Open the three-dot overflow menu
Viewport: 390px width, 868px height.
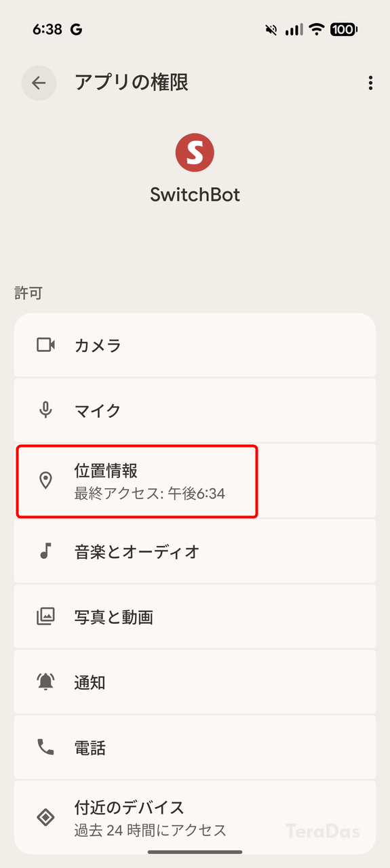click(x=370, y=83)
